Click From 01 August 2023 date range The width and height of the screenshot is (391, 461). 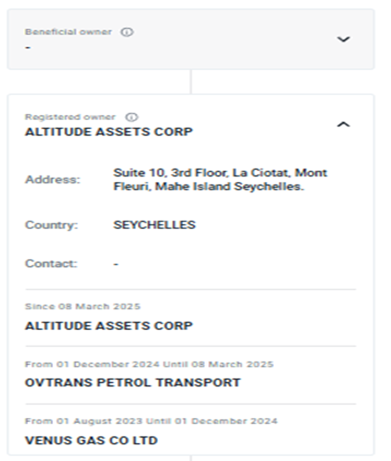151,421
